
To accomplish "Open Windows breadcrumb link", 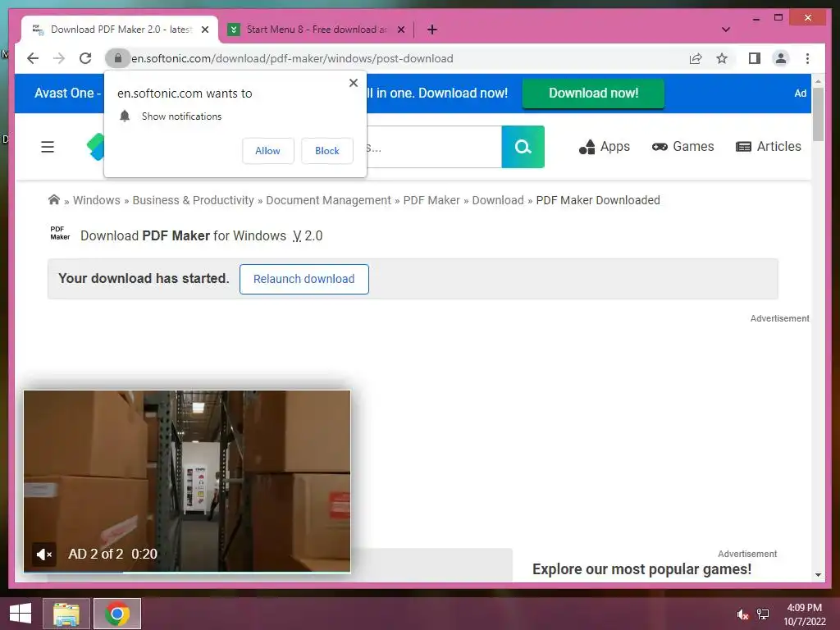I will pyautogui.click(x=97, y=200).
